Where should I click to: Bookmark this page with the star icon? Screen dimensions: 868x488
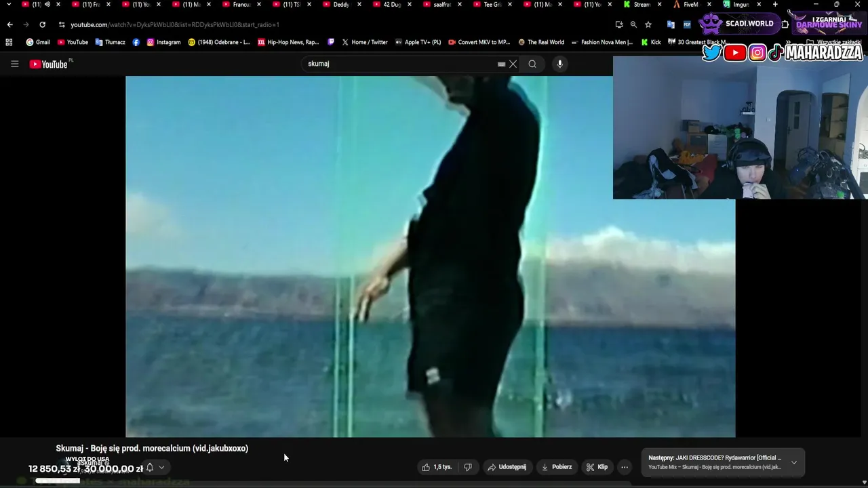coord(648,24)
